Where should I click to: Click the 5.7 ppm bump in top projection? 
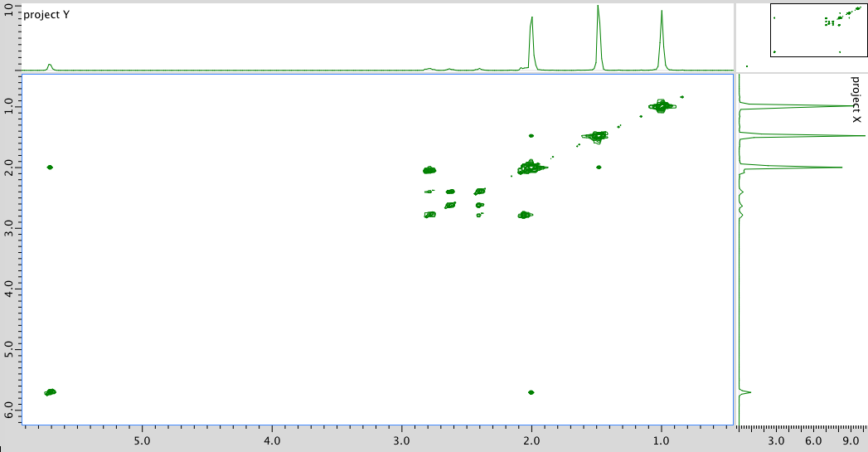click(50, 65)
